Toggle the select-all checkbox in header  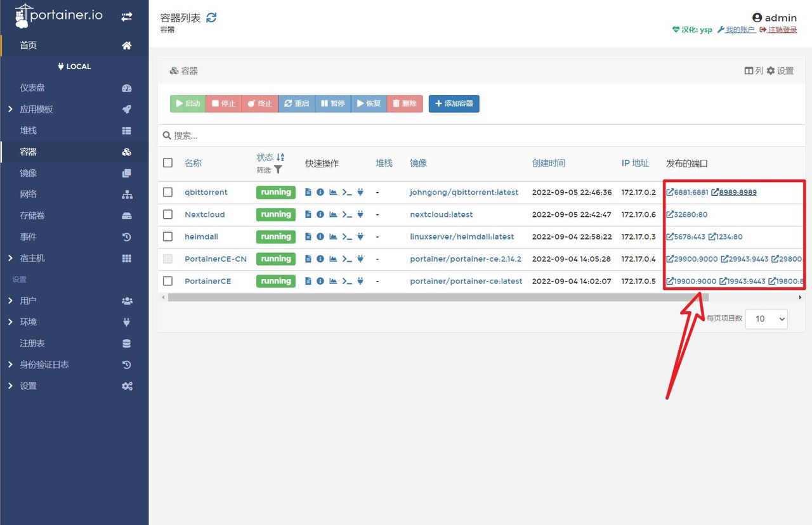(167, 163)
